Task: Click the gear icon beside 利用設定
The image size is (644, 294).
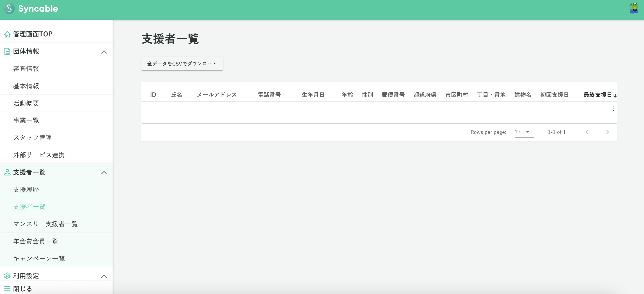Action: coord(7,276)
